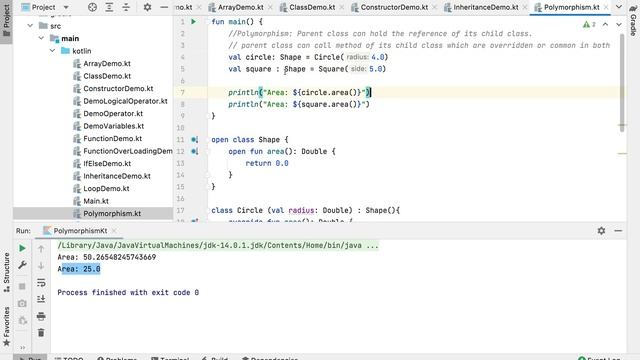This screenshot has height=360, width=640.
Task: Place cursor on 'return 0.0' line
Action: coord(267,163)
